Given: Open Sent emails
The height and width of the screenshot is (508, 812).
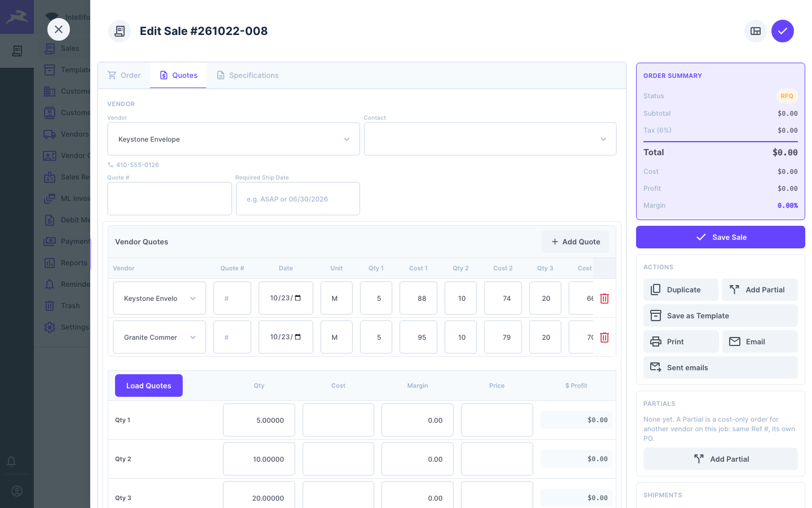Looking at the screenshot, I should point(721,367).
